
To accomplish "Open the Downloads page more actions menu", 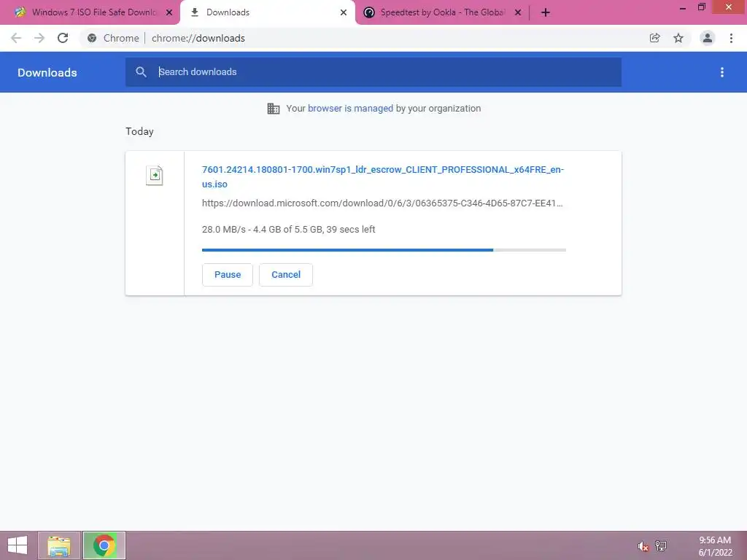I will tap(722, 72).
